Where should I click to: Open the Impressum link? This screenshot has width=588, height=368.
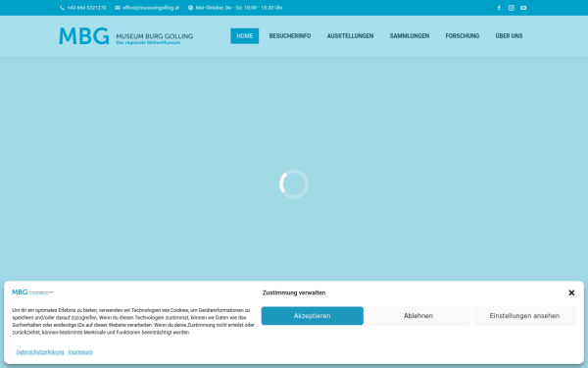pos(80,352)
